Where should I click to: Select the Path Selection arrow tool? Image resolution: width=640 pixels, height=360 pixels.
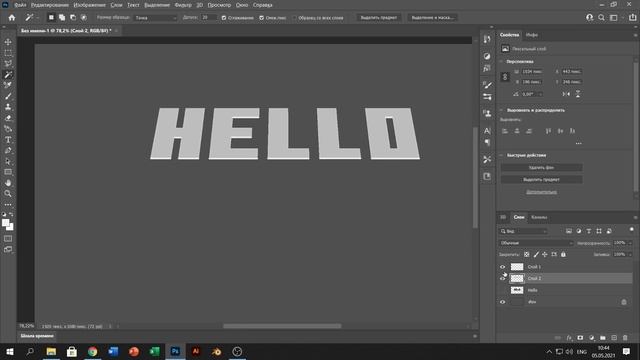point(8,162)
